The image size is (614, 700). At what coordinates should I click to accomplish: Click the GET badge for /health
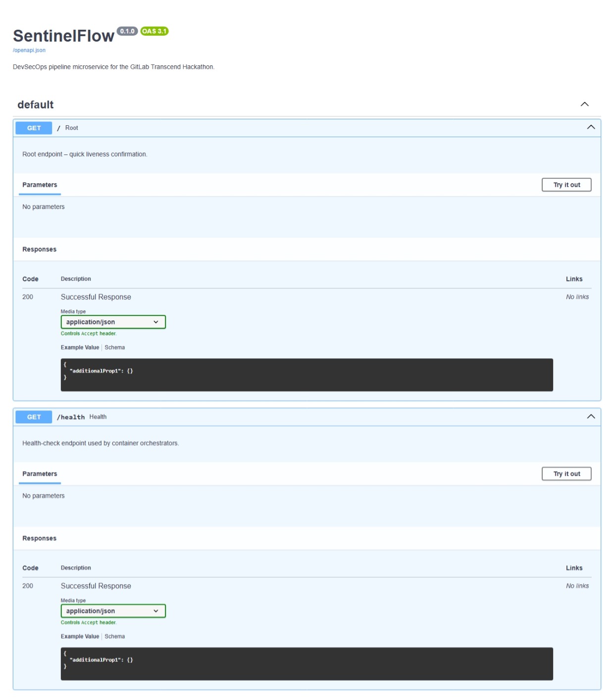[34, 417]
